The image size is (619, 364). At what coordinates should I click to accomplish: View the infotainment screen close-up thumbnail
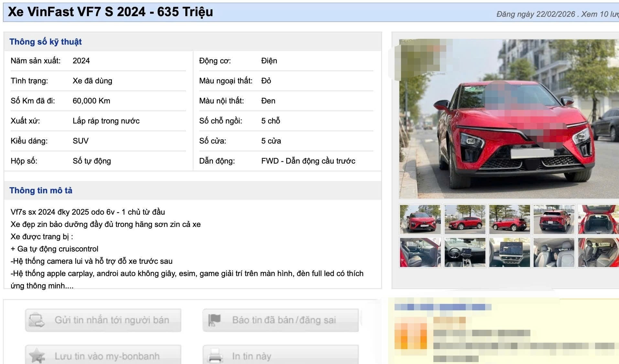(509, 252)
